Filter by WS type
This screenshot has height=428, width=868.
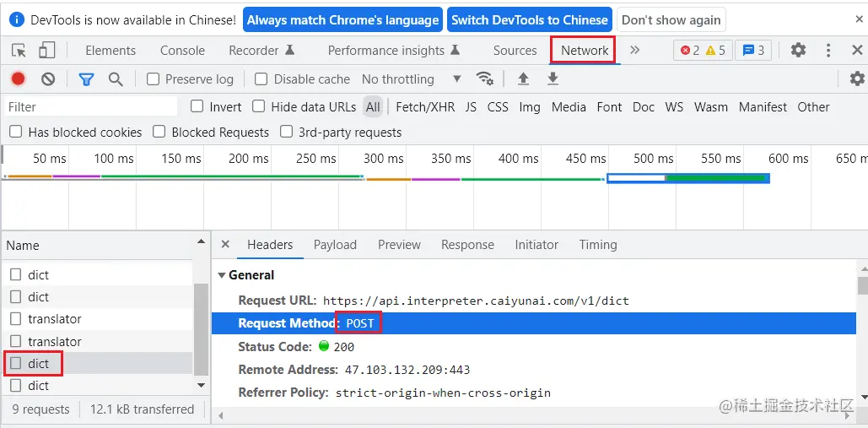tap(674, 107)
